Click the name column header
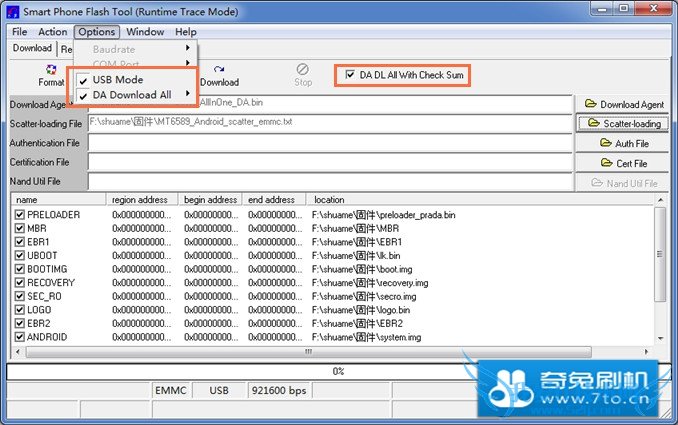This screenshot has width=678, height=425. click(58, 199)
